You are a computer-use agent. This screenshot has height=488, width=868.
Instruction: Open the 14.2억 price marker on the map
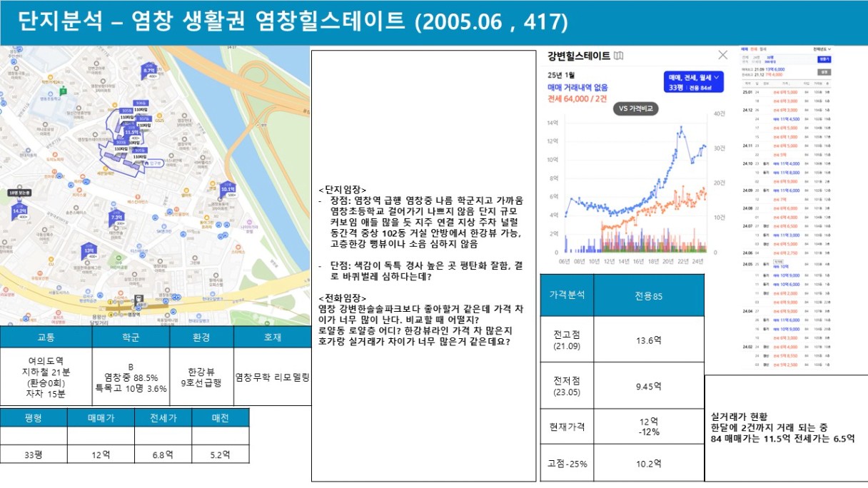pos(19,210)
